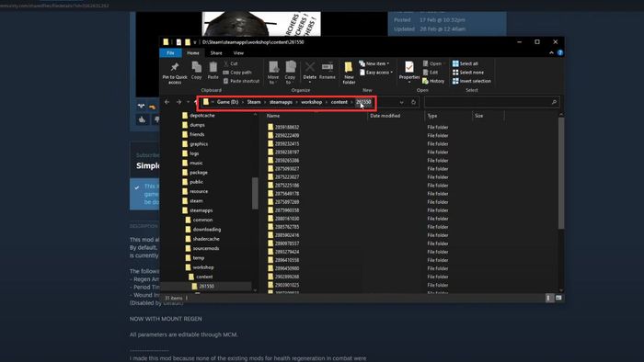
Task: Go forward using the forward arrow
Action: coord(178,102)
